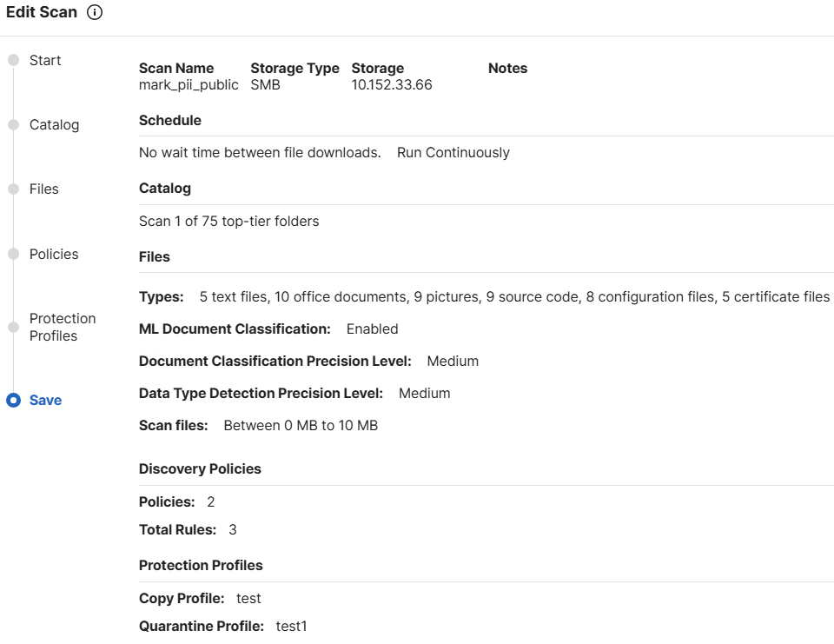834x644 pixels.
Task: Switch to the Files wizard step
Action: pos(45,189)
